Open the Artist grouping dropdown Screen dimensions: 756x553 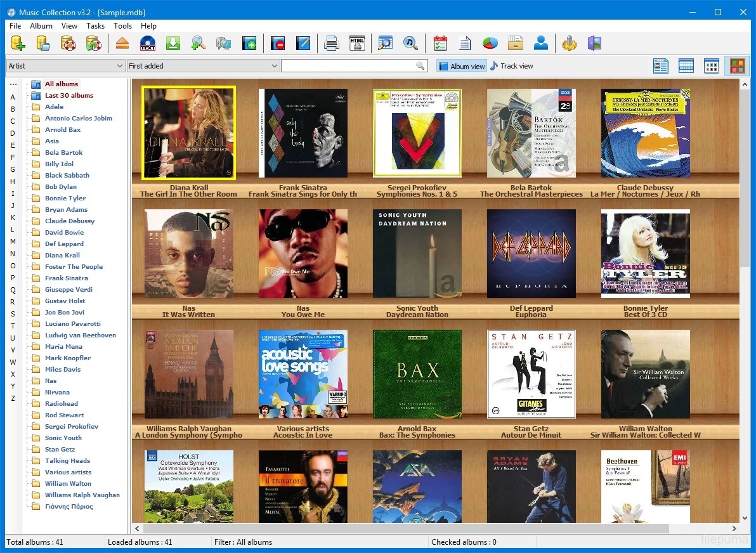click(x=120, y=66)
